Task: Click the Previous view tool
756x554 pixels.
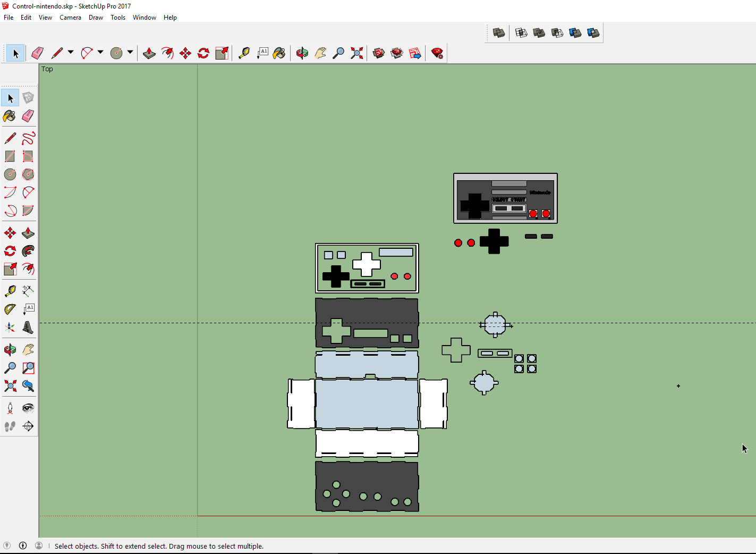Action: [x=28, y=386]
